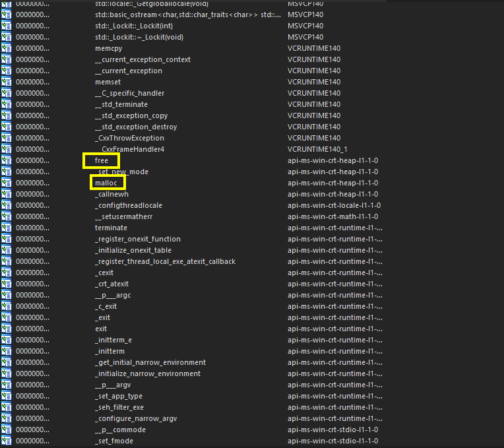Click the import icon next to _crt_atexit
The height and width of the screenshot is (448, 504).
(7, 284)
